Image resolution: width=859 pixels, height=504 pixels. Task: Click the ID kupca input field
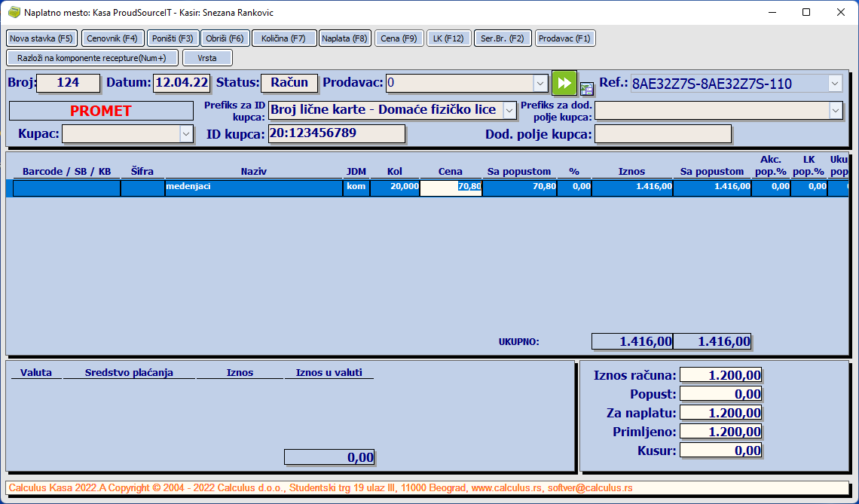336,134
